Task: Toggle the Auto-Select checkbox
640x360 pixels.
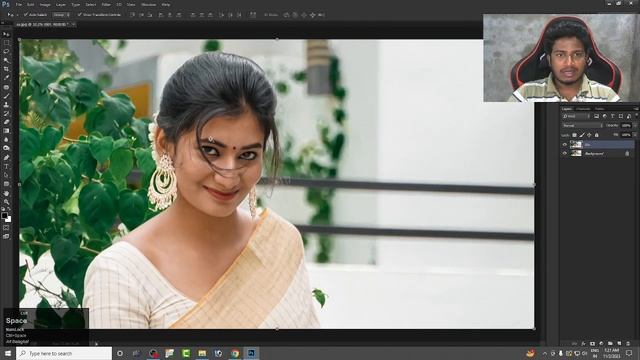Action: click(x=26, y=15)
